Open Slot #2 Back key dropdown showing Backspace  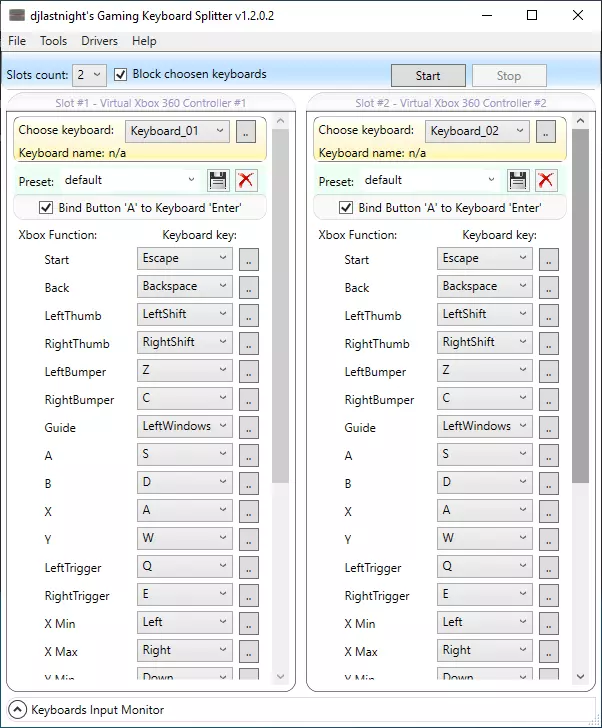tap(485, 286)
